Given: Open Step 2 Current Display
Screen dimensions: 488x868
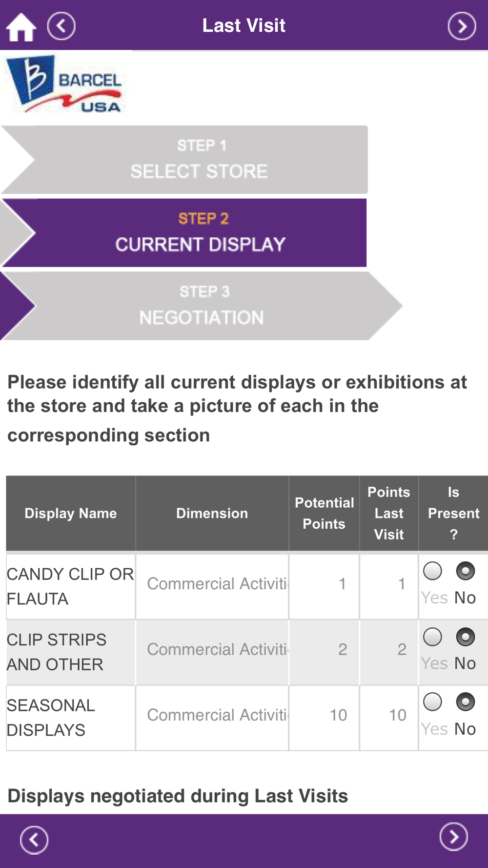Looking at the screenshot, I should 184,233.
